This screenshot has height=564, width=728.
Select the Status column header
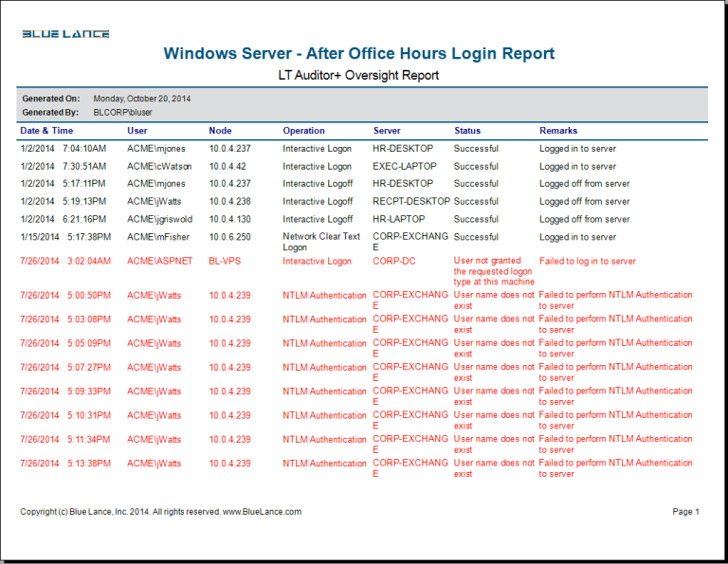pyautogui.click(x=467, y=131)
